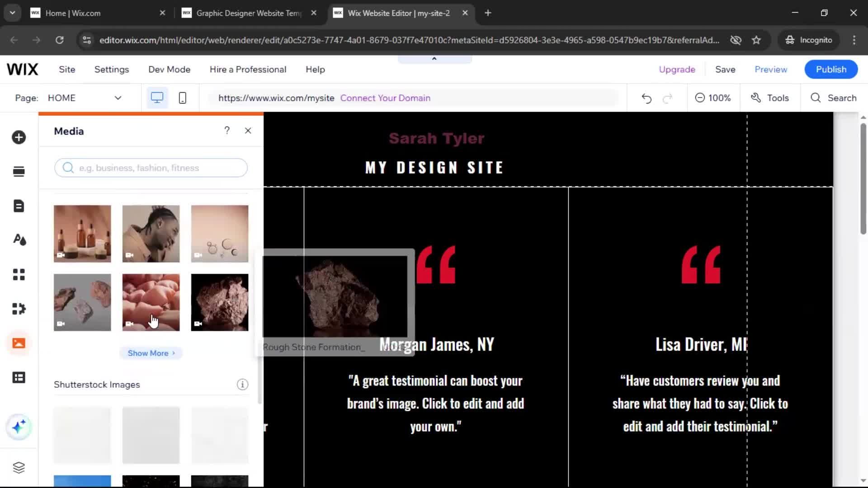Select the amber bottles video thumbnail

click(x=82, y=234)
